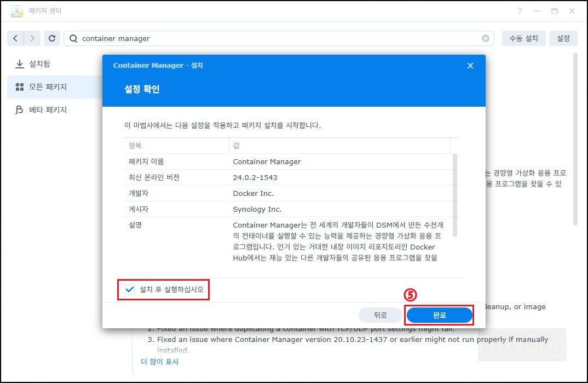Screen dimensions: 588x383
Task: Select the version 24.0.2-1543 value
Action: click(x=255, y=178)
